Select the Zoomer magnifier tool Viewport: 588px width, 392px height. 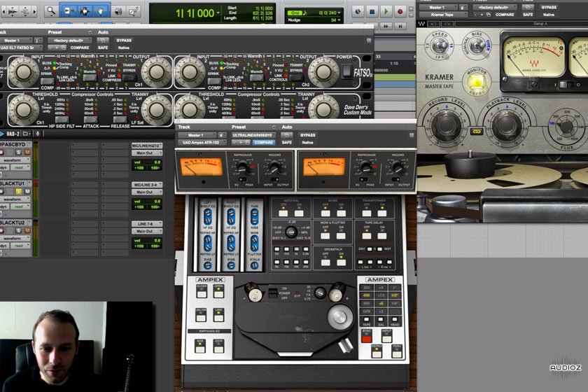pos(50,11)
